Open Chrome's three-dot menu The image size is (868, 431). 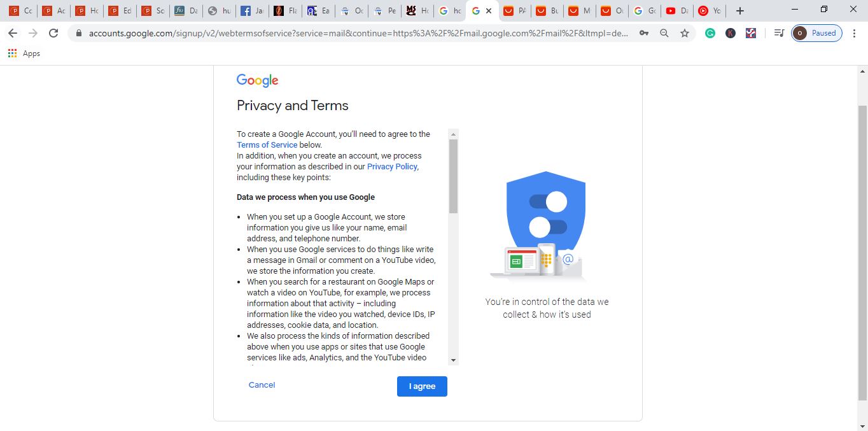click(x=855, y=33)
